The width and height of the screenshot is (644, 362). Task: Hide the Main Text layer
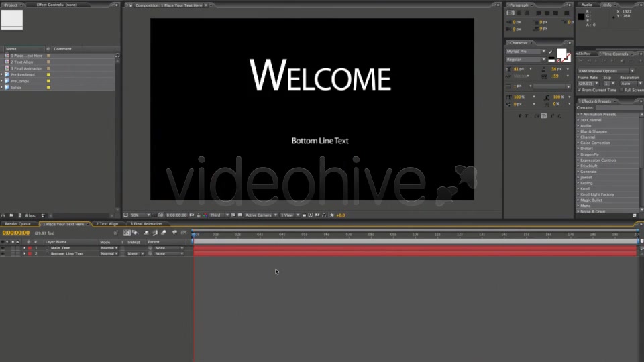click(3, 248)
